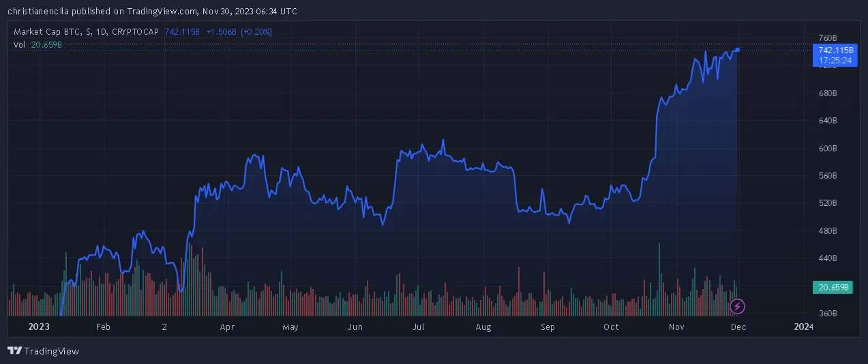Click the christianencila published header text
The image size is (868, 364).
pyautogui.click(x=152, y=11)
